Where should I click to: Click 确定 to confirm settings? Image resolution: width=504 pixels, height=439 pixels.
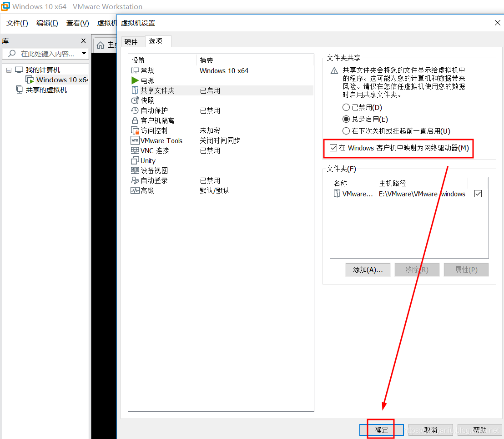381,429
